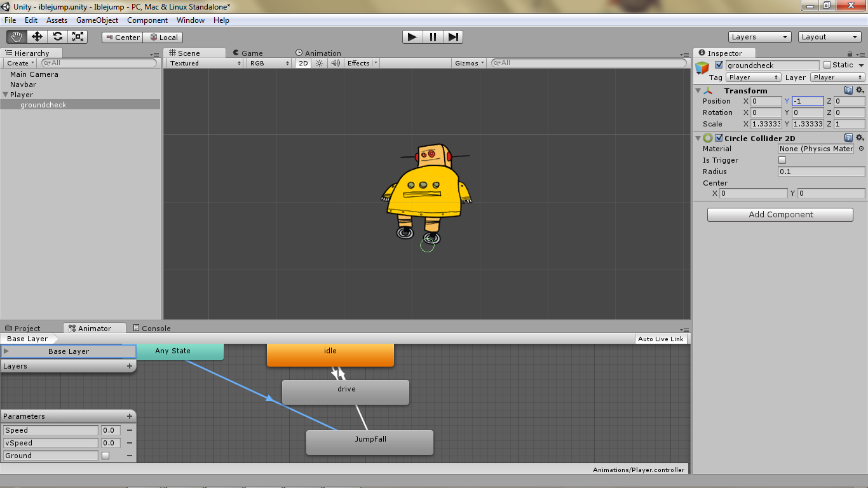The height and width of the screenshot is (488, 868).
Task: Add a new animator layer with plus
Action: (x=130, y=366)
